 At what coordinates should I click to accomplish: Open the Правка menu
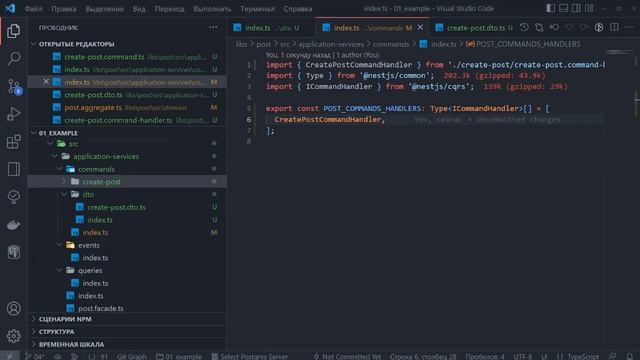[64, 9]
